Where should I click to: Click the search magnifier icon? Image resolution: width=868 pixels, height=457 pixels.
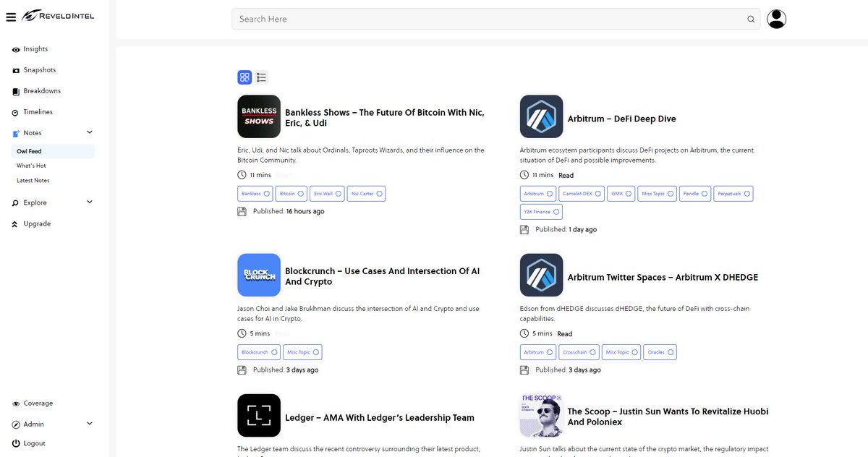(751, 19)
